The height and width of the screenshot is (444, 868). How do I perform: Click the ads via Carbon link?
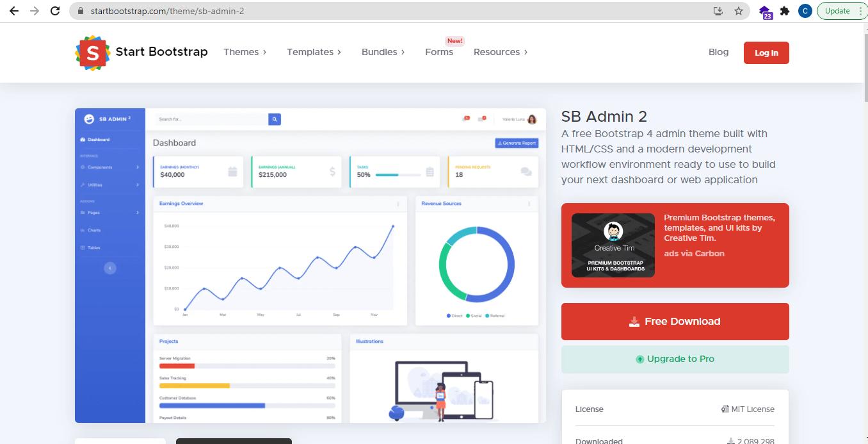point(695,253)
